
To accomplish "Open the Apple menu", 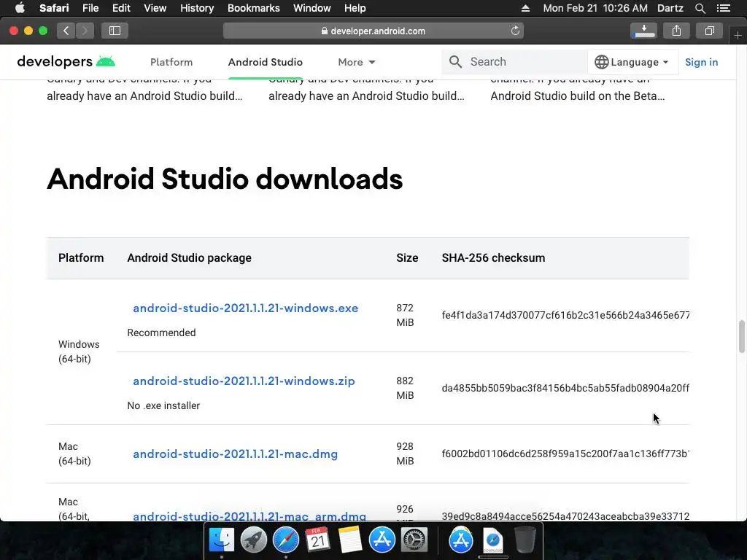I will click(x=20, y=8).
